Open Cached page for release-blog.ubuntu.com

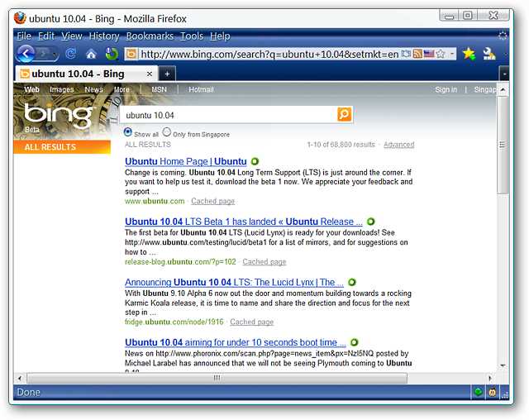coord(264,262)
